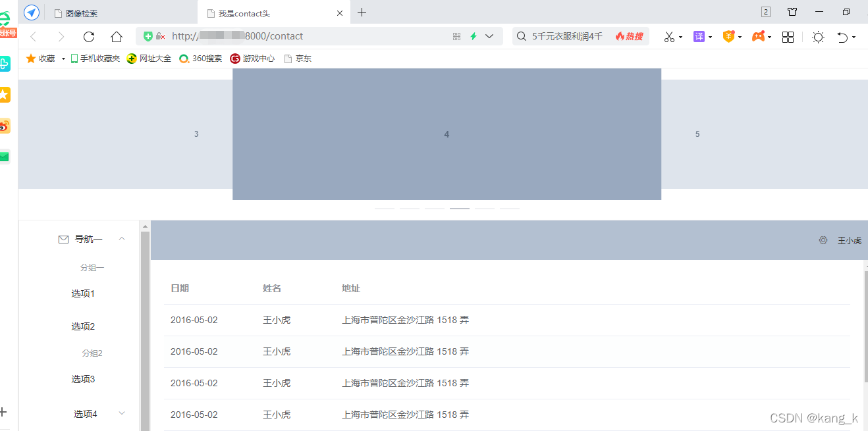Click the settings gear beside 王小虎

823,240
